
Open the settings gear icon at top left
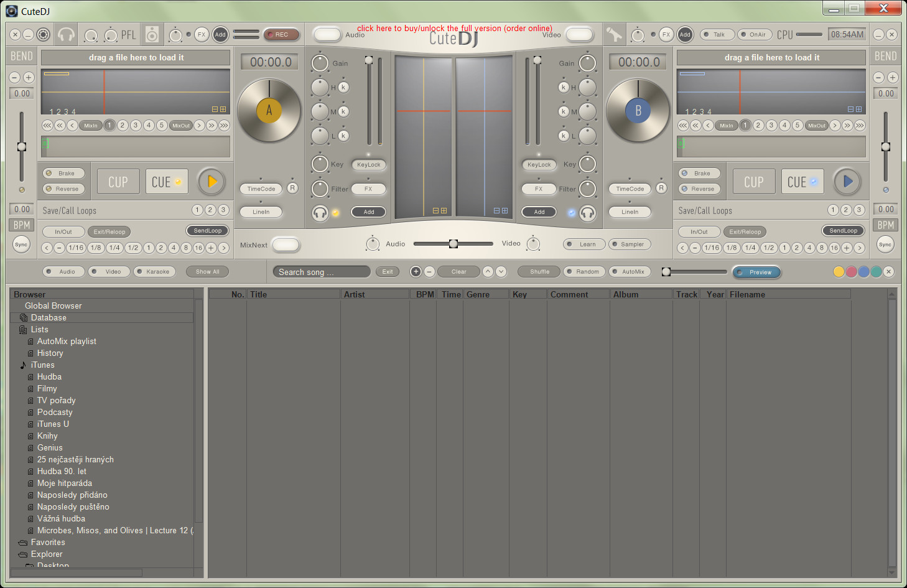pyautogui.click(x=43, y=35)
